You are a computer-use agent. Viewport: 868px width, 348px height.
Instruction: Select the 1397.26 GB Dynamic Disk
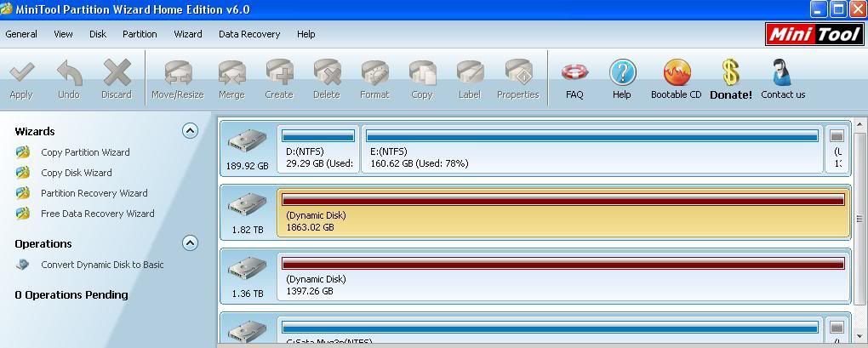pos(563,277)
